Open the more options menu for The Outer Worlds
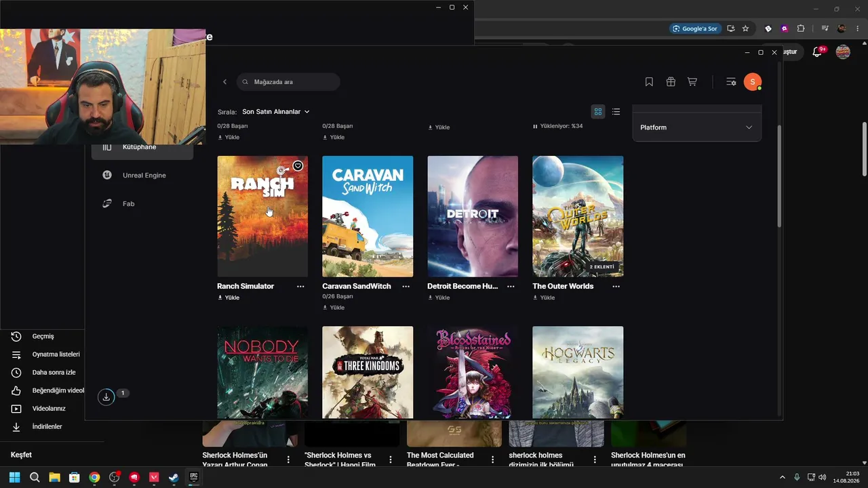Image resolution: width=868 pixels, height=488 pixels. click(x=616, y=287)
